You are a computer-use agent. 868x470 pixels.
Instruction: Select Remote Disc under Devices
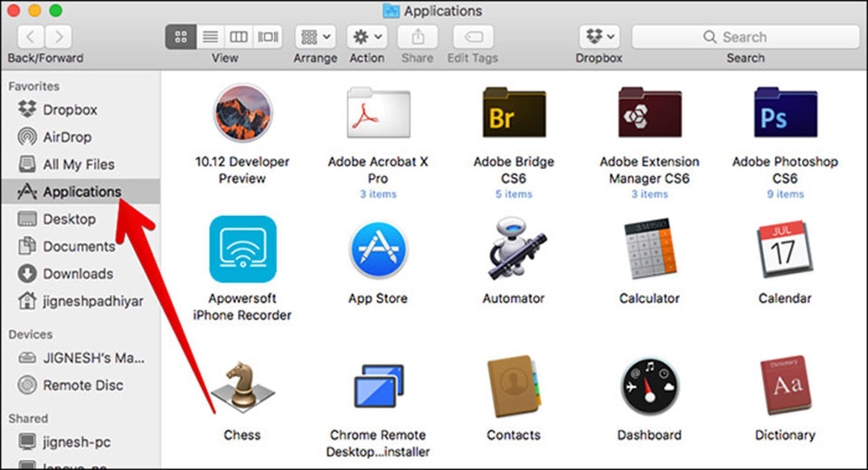click(80, 385)
